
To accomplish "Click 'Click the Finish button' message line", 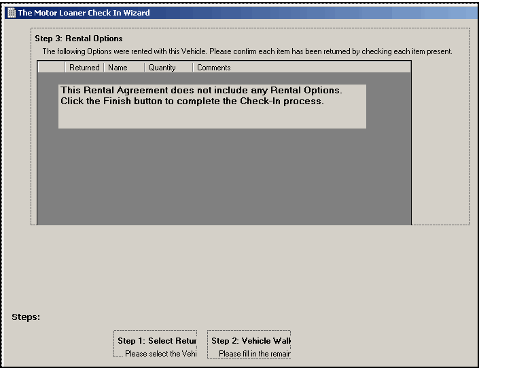I will click(192, 101).
